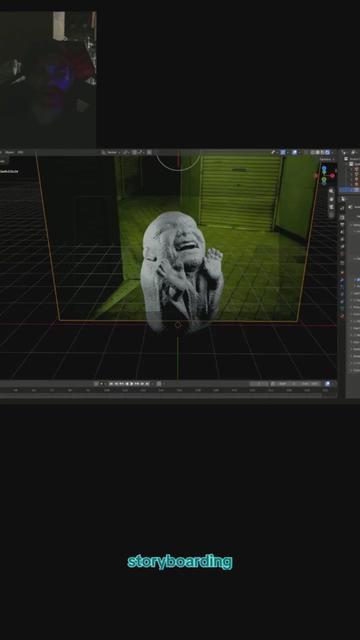Click the blue Z axis on the navigation gizmo

pos(324,168)
